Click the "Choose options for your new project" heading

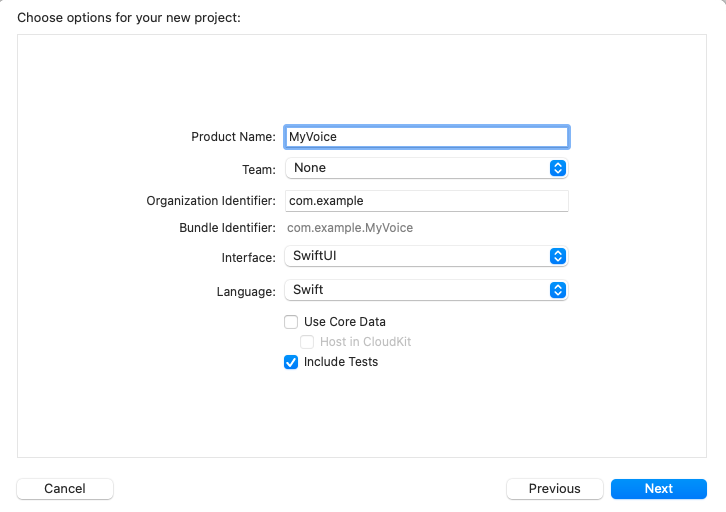[x=129, y=17]
